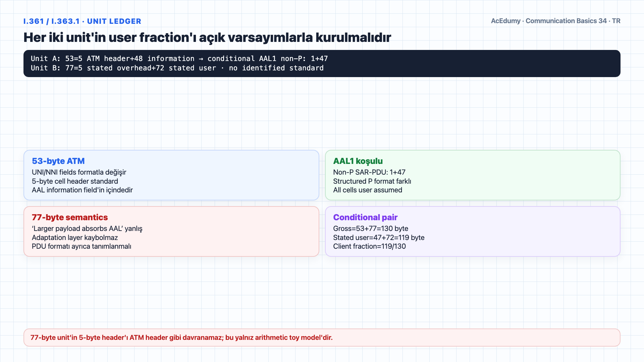The image size is (644, 362).
Task: Click 'Client fraction=119/130' line
Action: coord(369,246)
